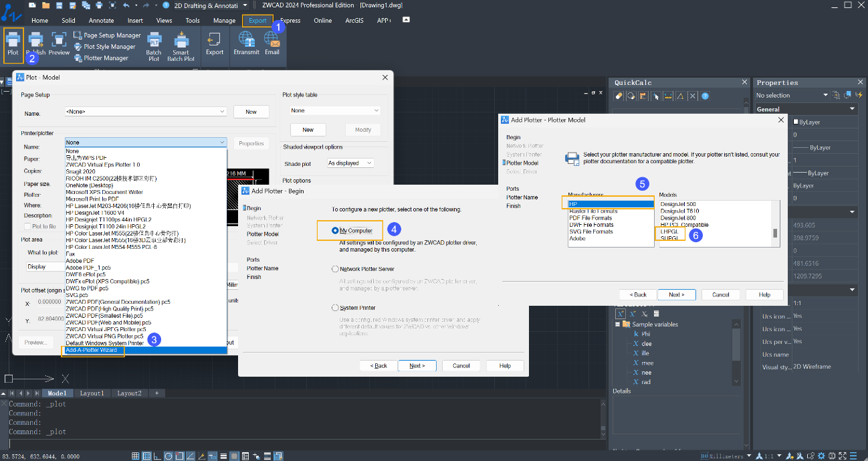Click the QuickCalc angle triangle icon
The height and width of the screenshot is (461, 868).
coord(681,96)
